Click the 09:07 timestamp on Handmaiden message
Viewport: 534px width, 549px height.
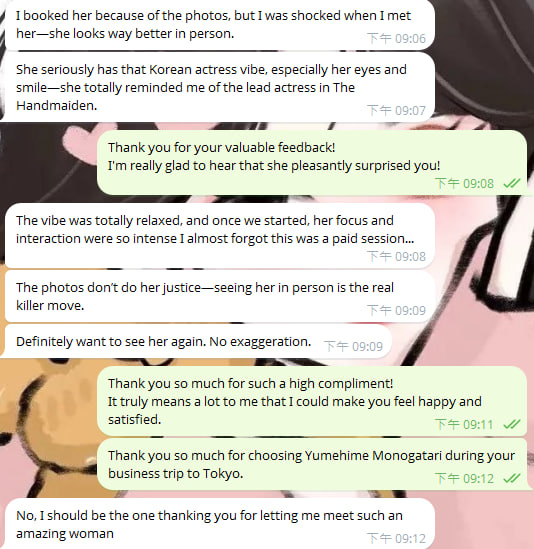coord(396,110)
